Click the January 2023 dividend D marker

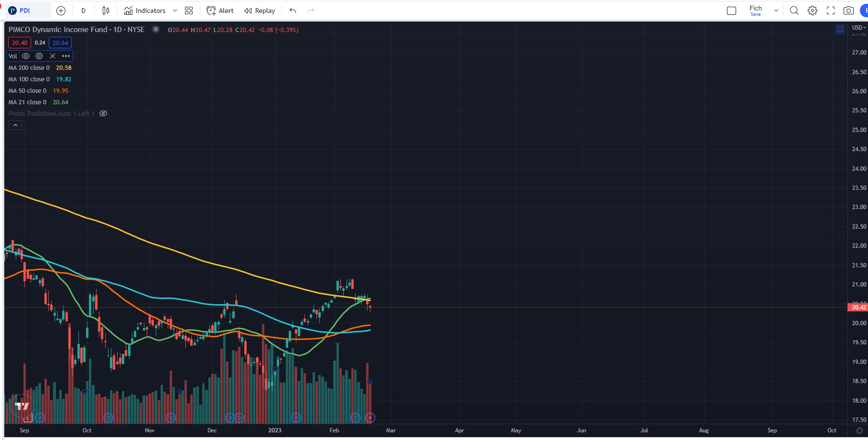tap(296, 418)
